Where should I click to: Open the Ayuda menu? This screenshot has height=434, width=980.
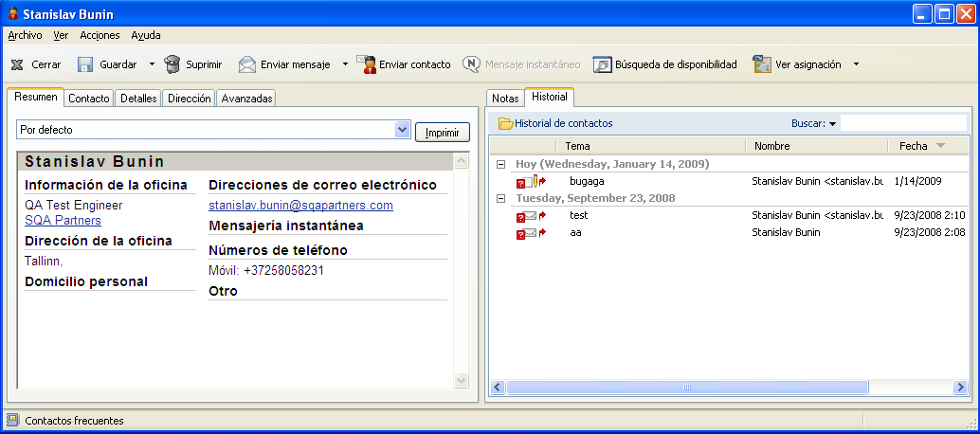click(146, 36)
